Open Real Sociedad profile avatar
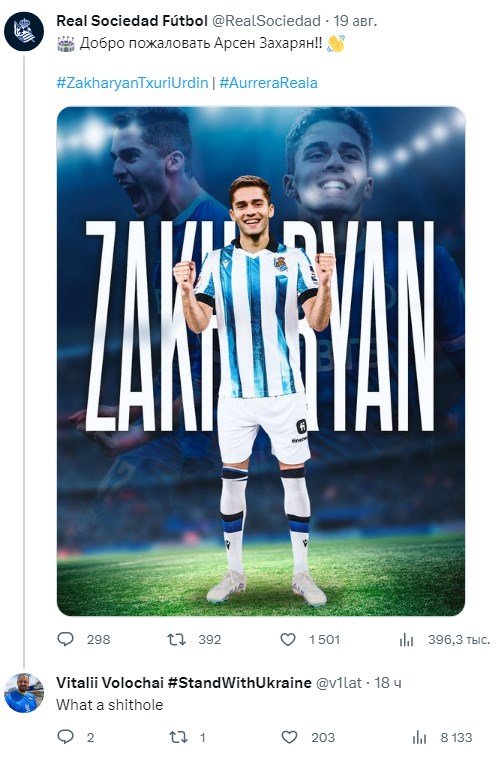The width and height of the screenshot is (498, 757). [x=24, y=31]
